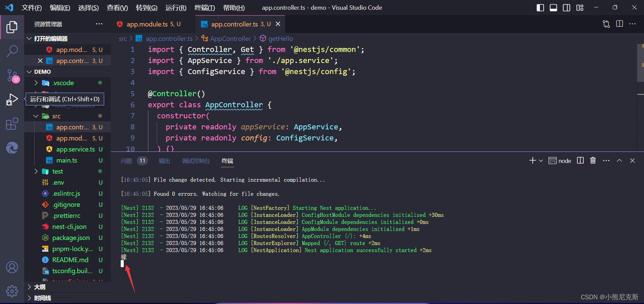
Task: Close the app.controller.ts editor tab
Action: (278, 24)
